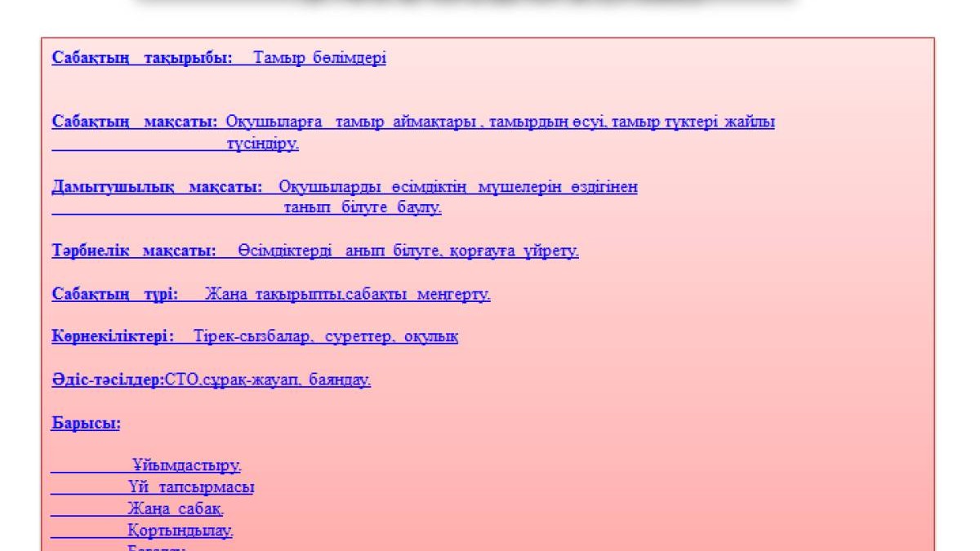Click the list item 'Ұйымдастыру.'
Viewport: 980px width, 551px height.
(x=186, y=466)
